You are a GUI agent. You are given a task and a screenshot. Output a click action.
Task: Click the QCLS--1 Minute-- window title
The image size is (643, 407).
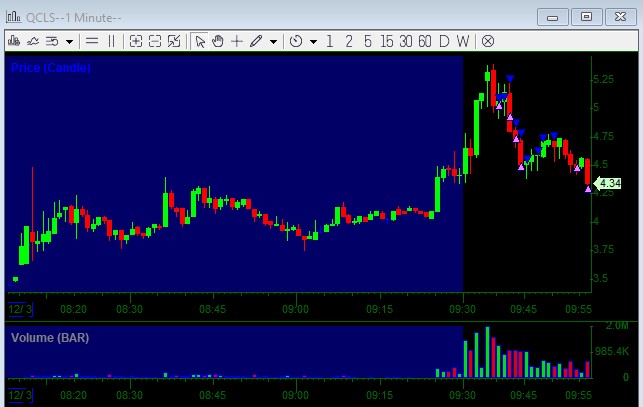(73, 18)
